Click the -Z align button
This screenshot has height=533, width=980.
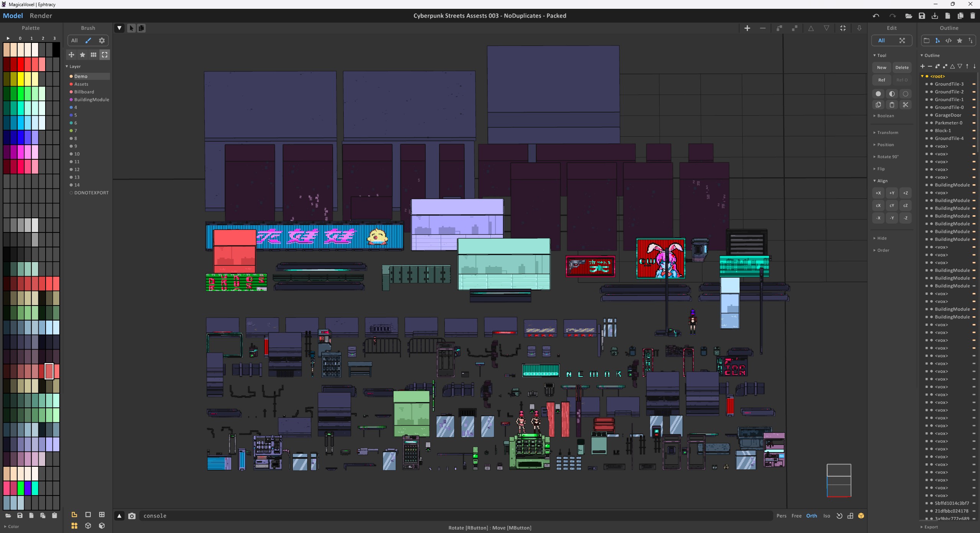[905, 218]
